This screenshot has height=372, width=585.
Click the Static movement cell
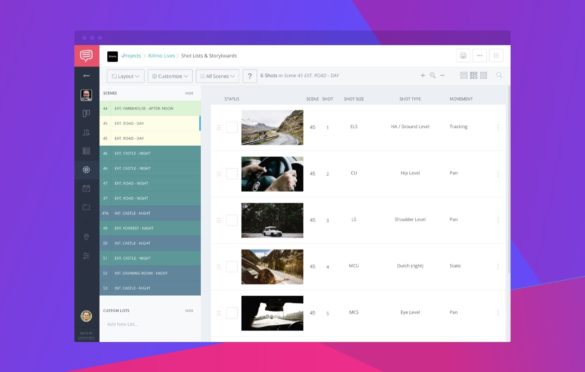(455, 266)
